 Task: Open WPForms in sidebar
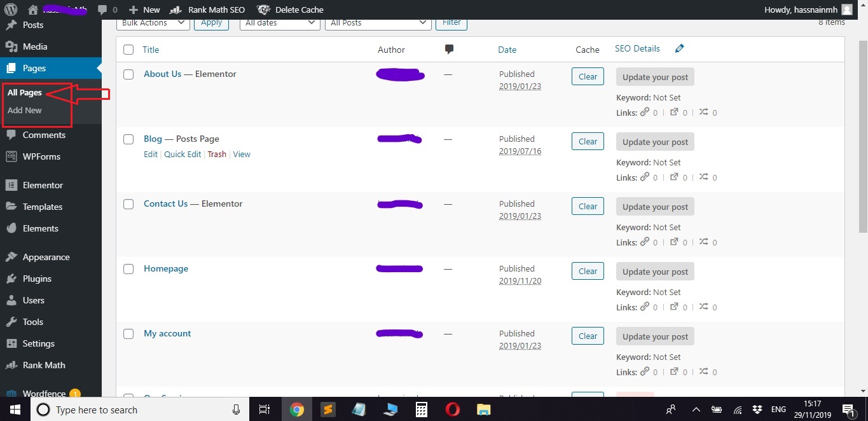(x=41, y=156)
